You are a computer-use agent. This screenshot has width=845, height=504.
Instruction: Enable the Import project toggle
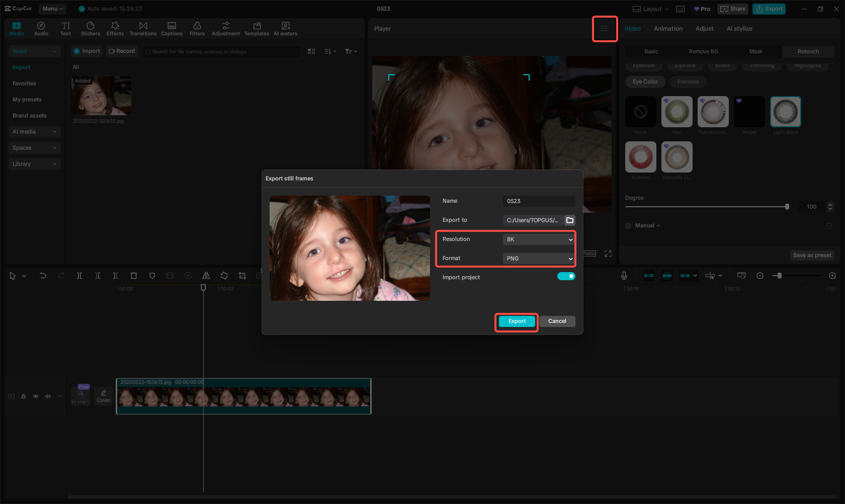566,276
